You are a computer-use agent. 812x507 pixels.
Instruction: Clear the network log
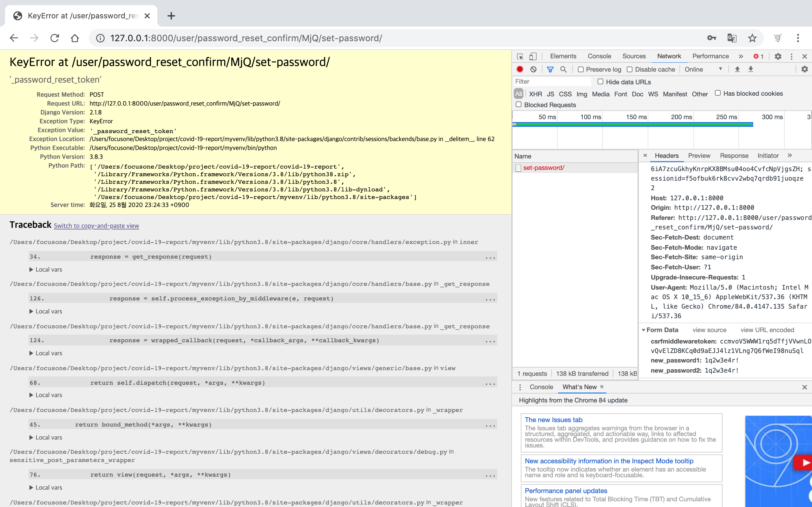tap(533, 69)
